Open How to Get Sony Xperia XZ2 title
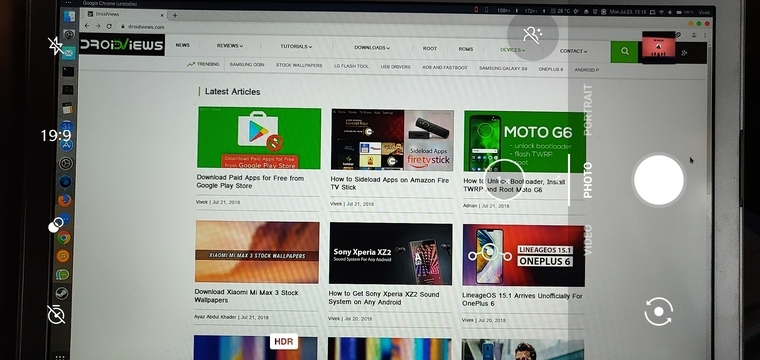The height and width of the screenshot is (360, 760). coord(384,298)
